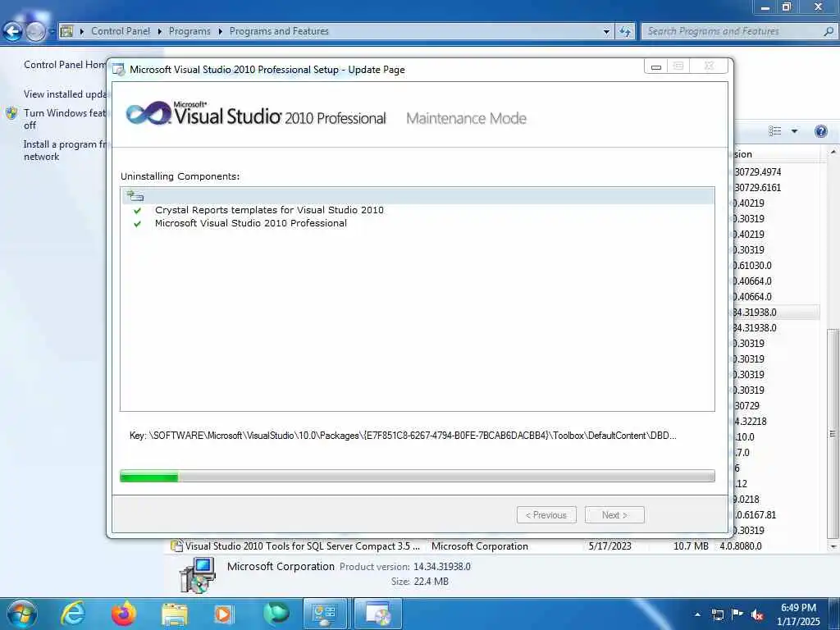Select Control Panel breadcrumb in address bar

point(121,31)
